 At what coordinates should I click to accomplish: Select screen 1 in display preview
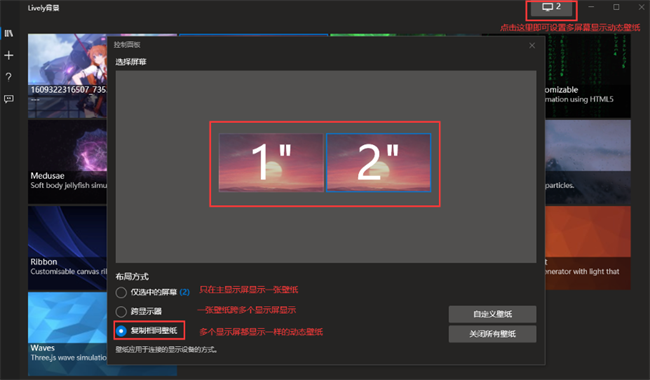tap(271, 162)
